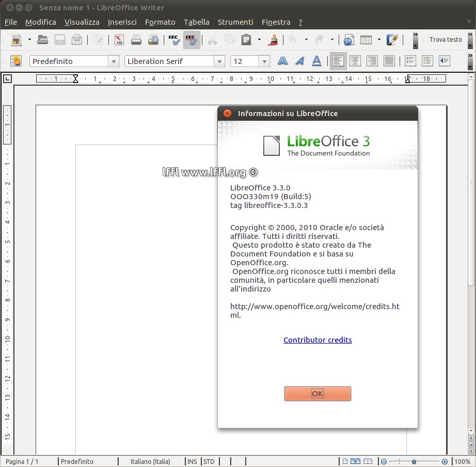
Task: Click the zoom slider handle
Action: tap(414, 461)
